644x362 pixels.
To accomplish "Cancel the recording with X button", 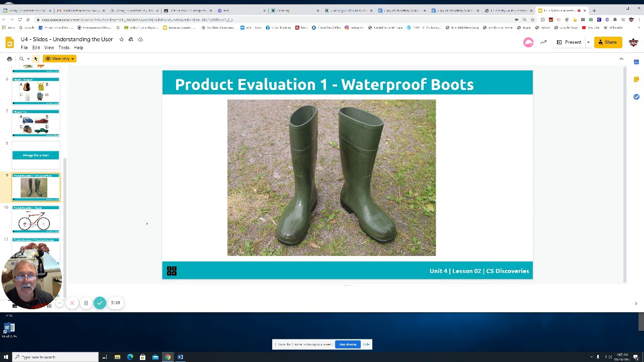I will (x=72, y=303).
